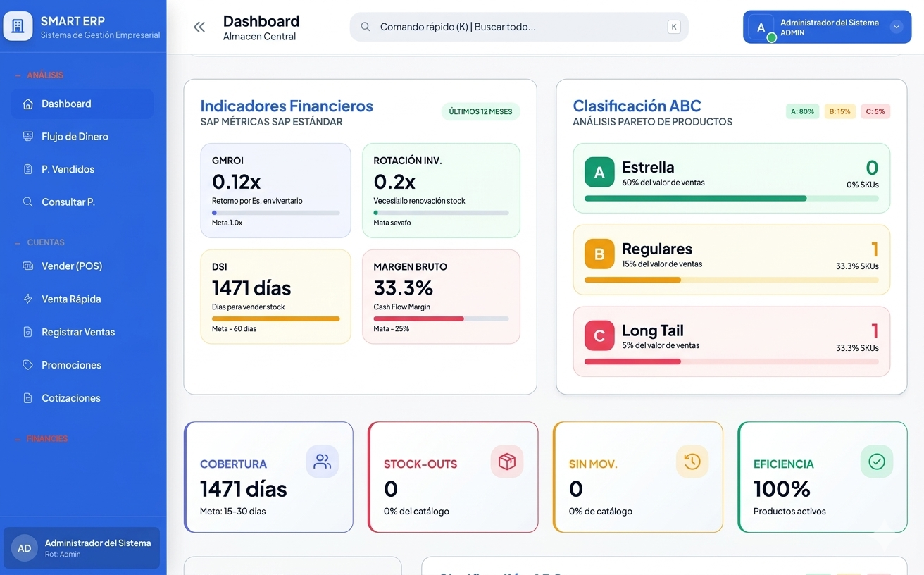Image resolution: width=924 pixels, height=575 pixels.
Task: Click the Dashboard home icon in the sidebar
Action: point(28,104)
